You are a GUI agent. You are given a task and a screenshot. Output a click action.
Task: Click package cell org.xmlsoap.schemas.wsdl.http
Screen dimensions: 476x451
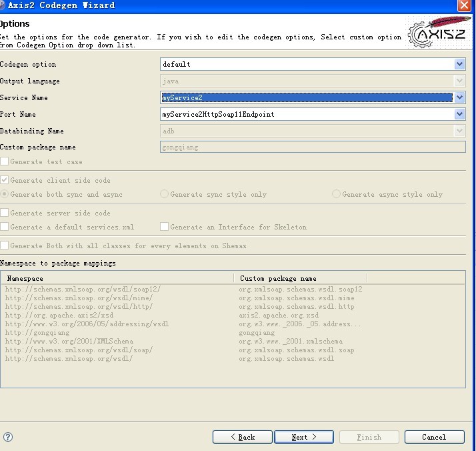(x=297, y=306)
